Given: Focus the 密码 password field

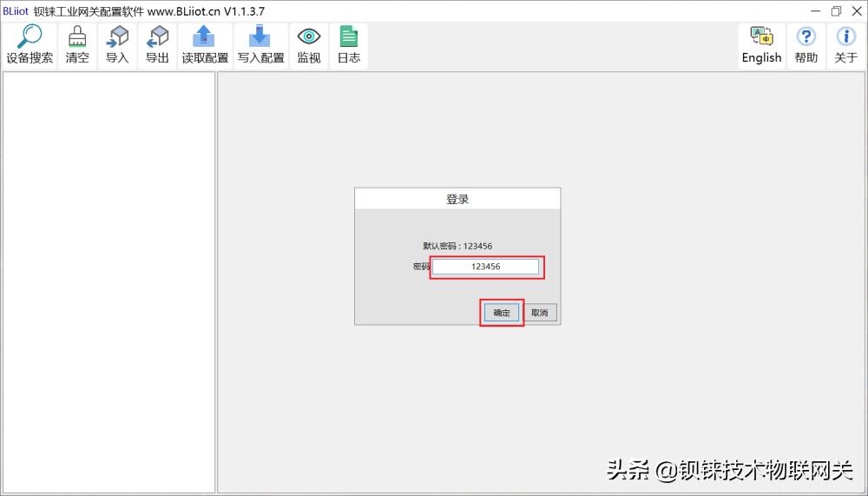Looking at the screenshot, I should [485, 267].
